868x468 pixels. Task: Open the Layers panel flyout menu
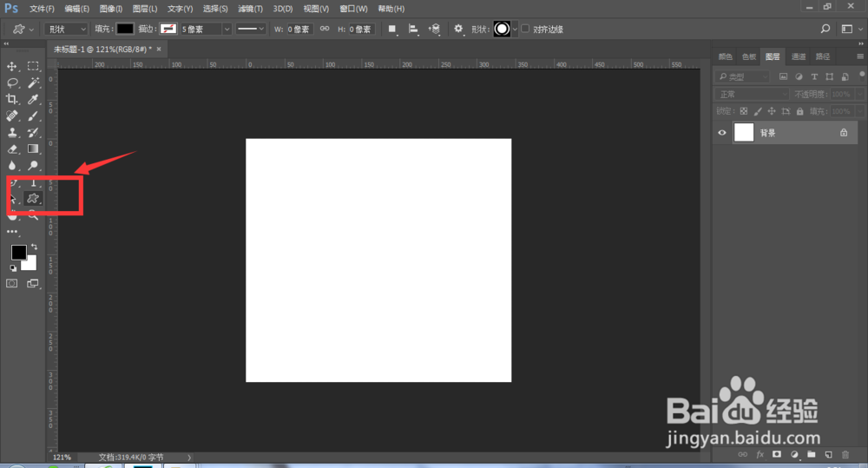pyautogui.click(x=859, y=56)
